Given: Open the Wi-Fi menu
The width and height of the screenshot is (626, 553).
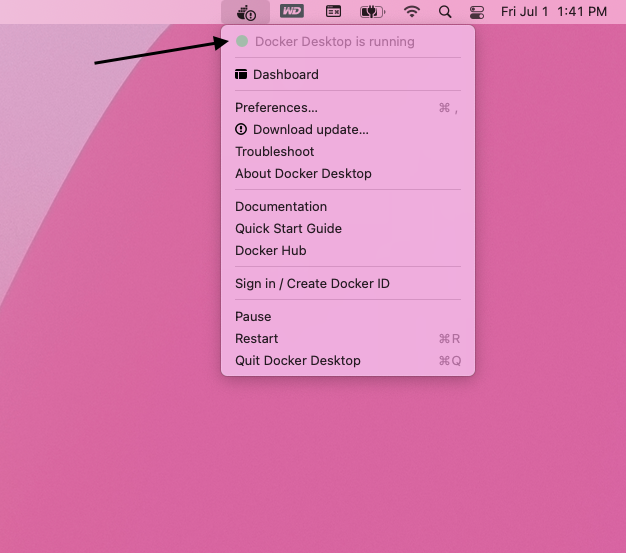Looking at the screenshot, I should (x=412, y=11).
